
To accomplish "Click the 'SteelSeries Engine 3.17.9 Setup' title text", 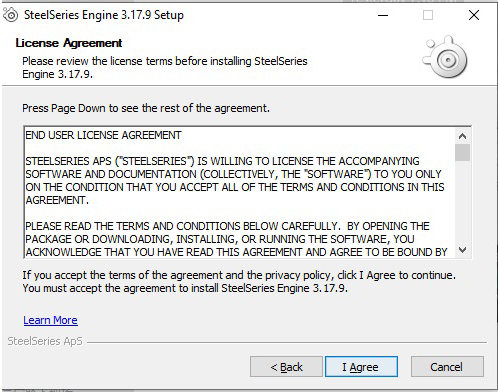I will tap(104, 15).
